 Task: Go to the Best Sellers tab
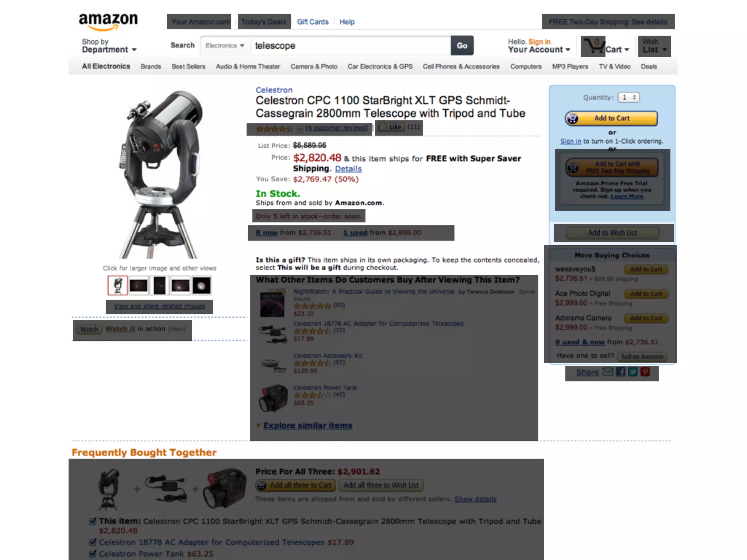pos(188,67)
